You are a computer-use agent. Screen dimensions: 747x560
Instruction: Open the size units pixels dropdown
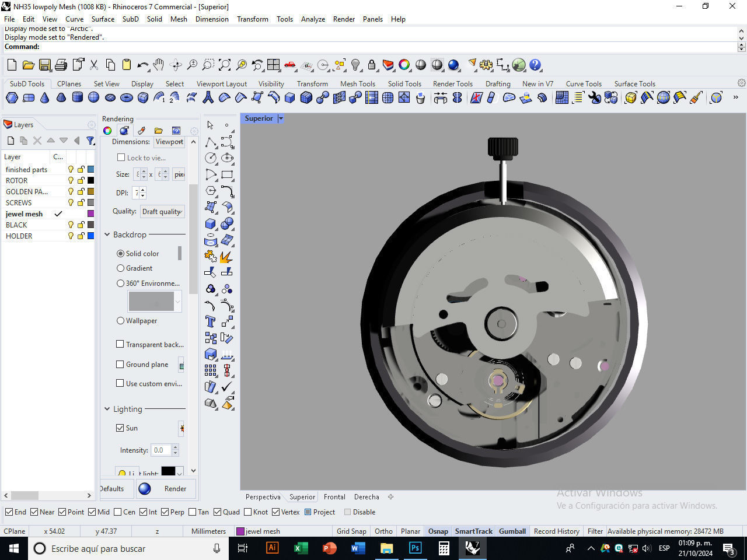click(x=179, y=174)
